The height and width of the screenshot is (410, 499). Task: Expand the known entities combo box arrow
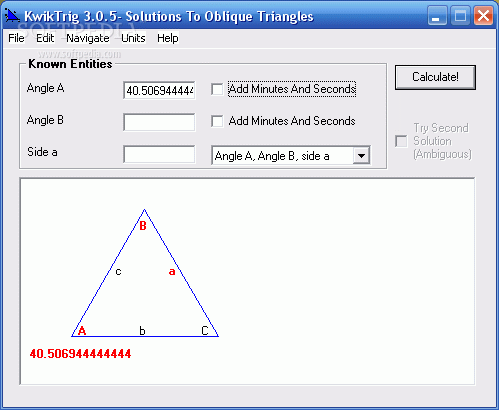pyautogui.click(x=361, y=156)
